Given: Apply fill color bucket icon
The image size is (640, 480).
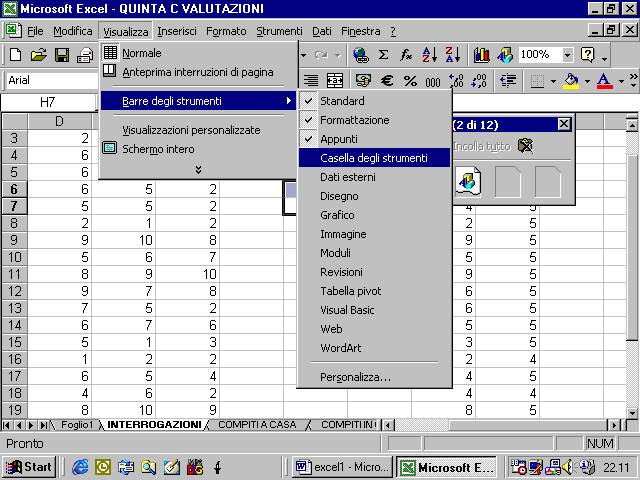Looking at the screenshot, I should [x=571, y=80].
